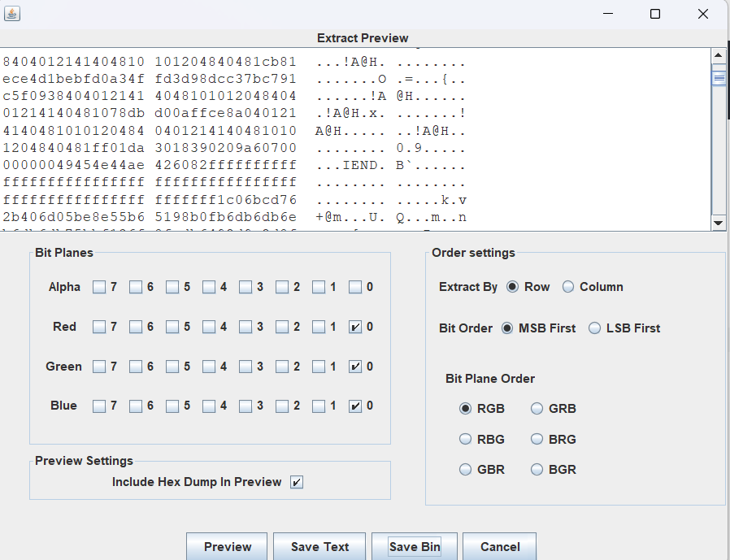Click hex row containing IEND text
Screen dimensions: 730x560
(x=234, y=165)
